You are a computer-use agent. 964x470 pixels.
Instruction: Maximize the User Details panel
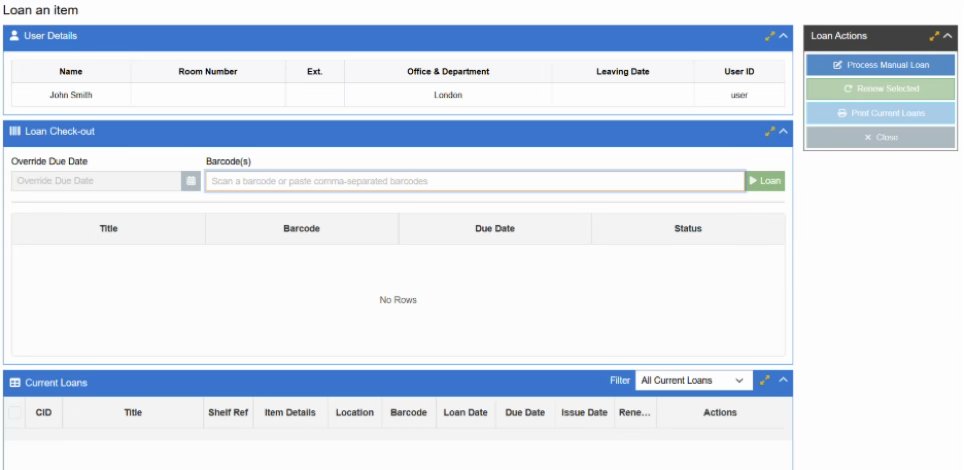770,36
